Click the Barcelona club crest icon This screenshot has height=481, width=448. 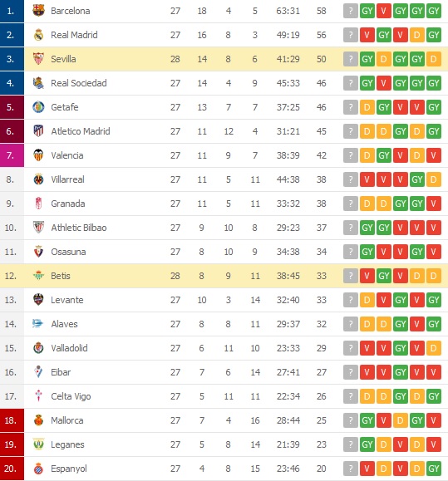pyautogui.click(x=38, y=11)
